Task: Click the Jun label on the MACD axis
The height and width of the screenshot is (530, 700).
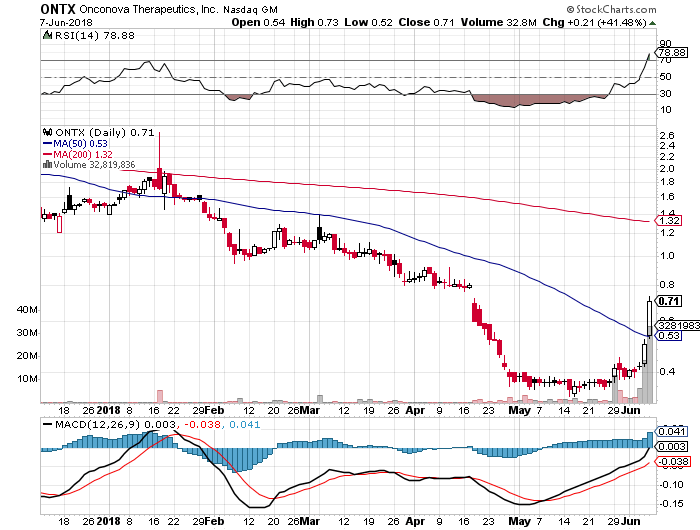Action: click(630, 521)
